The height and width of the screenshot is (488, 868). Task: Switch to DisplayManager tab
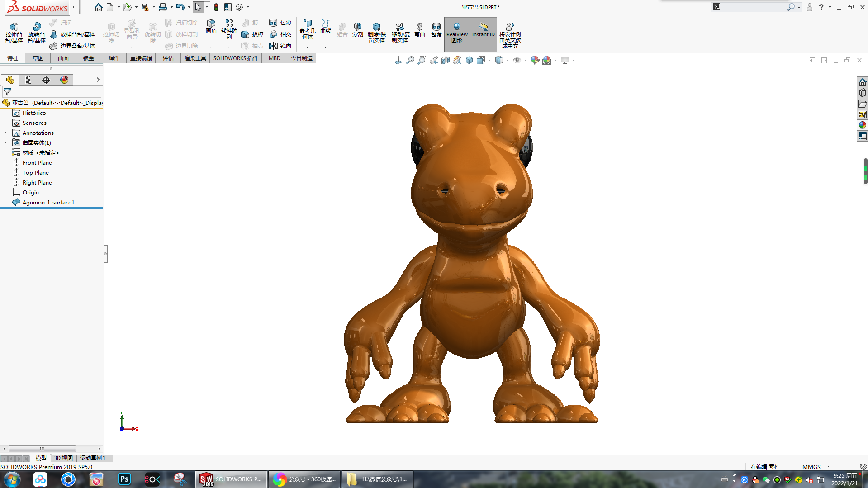[x=64, y=80]
